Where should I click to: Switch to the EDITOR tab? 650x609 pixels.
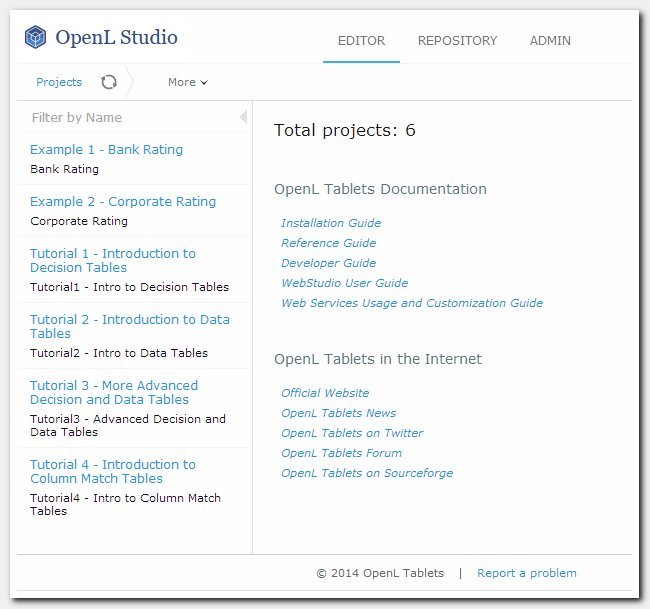[361, 41]
